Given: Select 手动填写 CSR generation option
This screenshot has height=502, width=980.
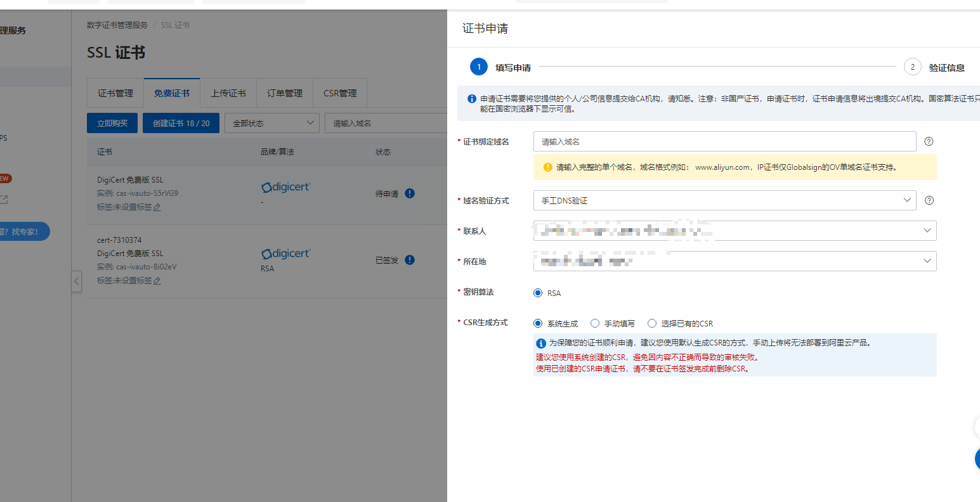Looking at the screenshot, I should coord(595,323).
